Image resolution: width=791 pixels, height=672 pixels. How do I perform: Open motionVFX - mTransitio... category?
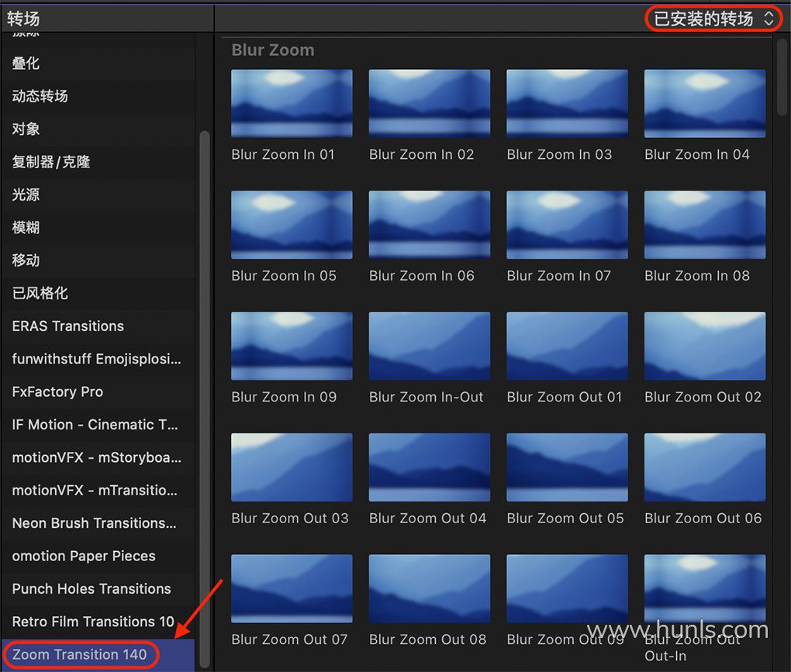coord(98,490)
